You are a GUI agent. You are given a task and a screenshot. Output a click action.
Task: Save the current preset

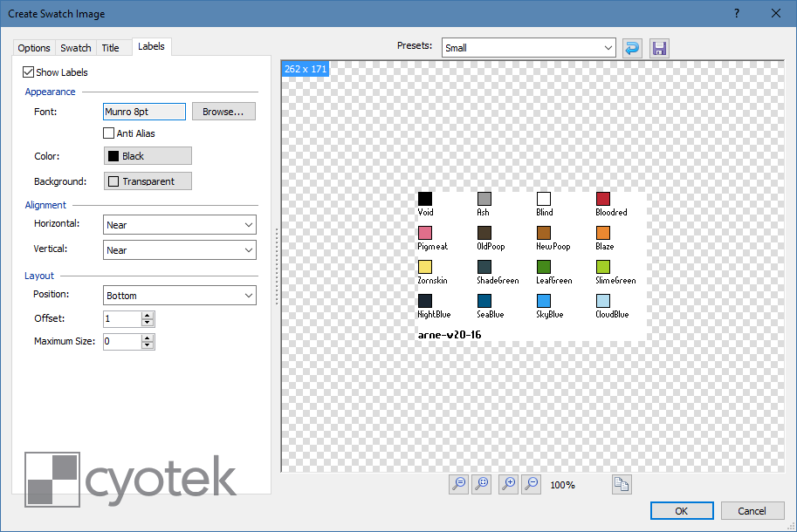point(659,48)
